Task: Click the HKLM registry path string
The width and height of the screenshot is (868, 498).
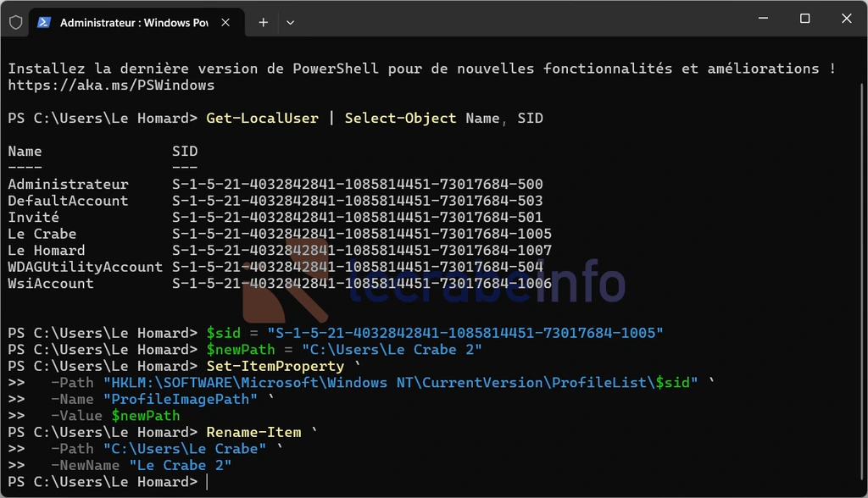Action: (400, 383)
